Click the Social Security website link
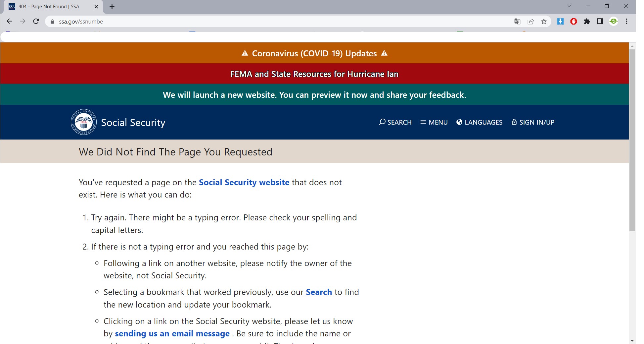Image resolution: width=644 pixels, height=344 pixels. 244,183
